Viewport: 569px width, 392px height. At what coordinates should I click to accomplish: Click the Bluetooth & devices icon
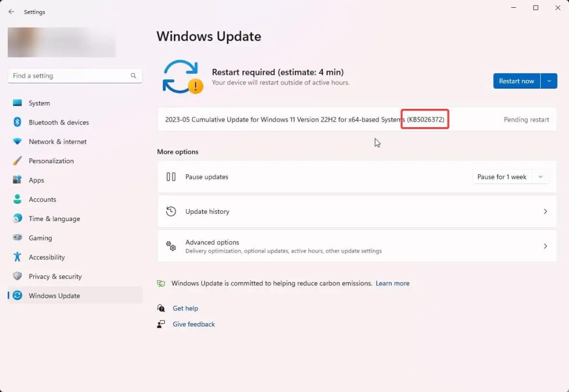click(17, 122)
